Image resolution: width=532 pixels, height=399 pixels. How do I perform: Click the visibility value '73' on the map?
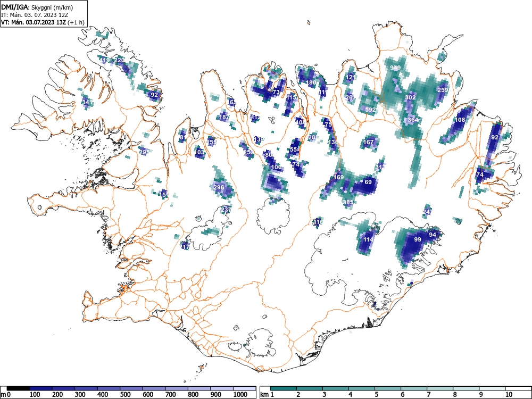tap(276, 92)
